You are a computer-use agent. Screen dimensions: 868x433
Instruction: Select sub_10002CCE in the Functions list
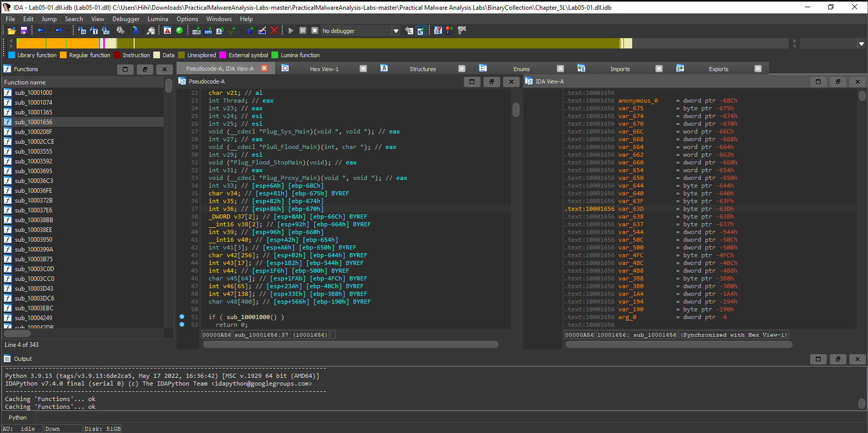click(34, 142)
